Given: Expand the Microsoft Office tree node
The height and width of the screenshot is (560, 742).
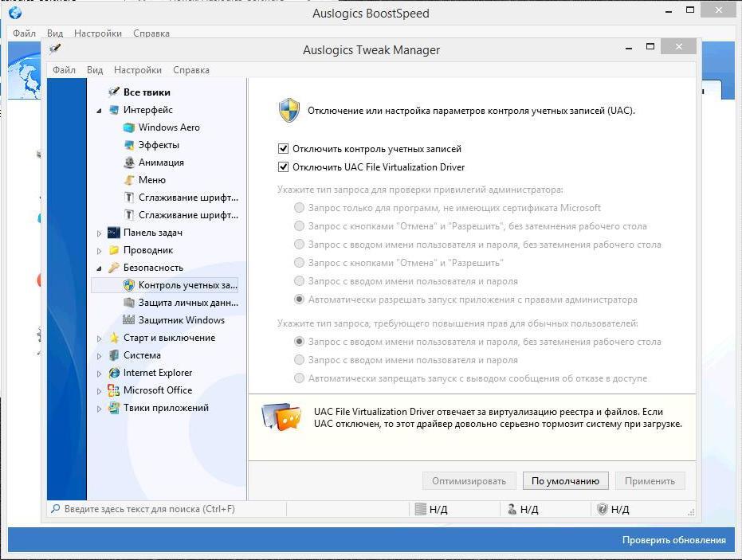Looking at the screenshot, I should (x=99, y=391).
